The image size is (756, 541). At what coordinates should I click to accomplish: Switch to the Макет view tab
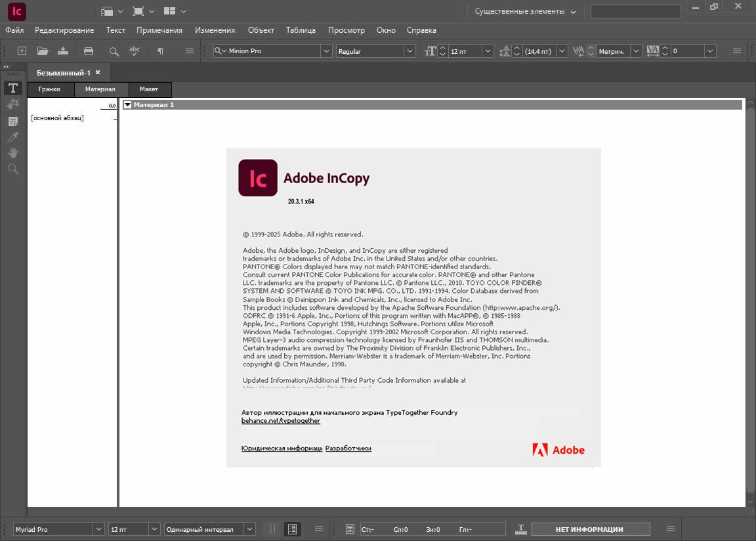149,89
